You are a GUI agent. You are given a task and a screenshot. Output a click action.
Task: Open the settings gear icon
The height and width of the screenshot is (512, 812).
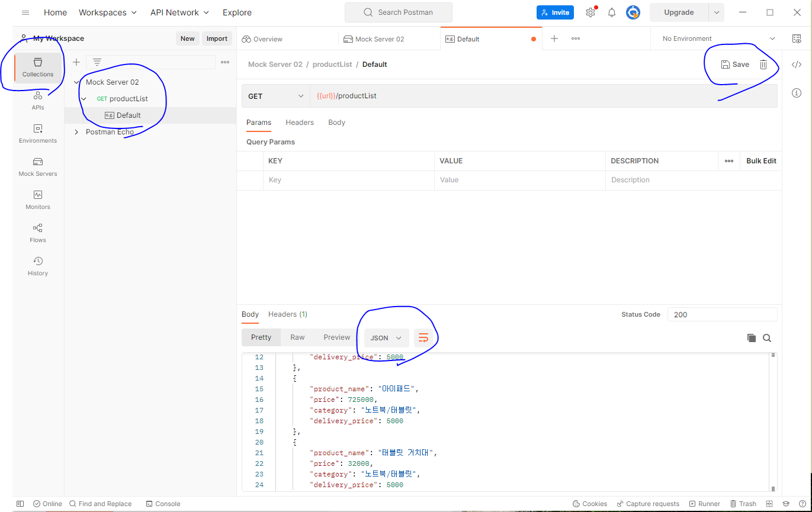(590, 12)
